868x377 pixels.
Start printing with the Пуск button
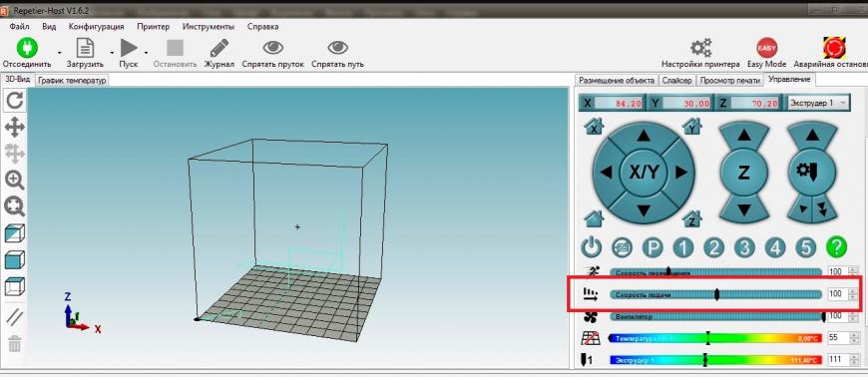tap(129, 48)
